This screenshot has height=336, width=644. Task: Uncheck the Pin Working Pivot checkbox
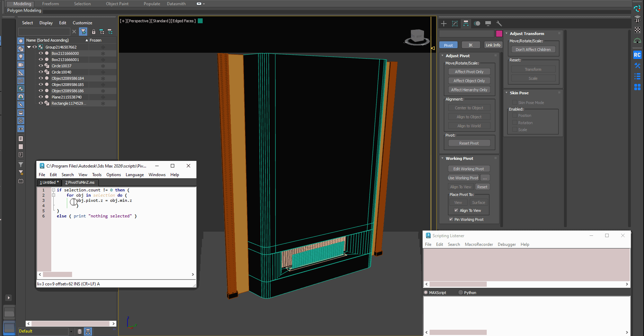point(451,219)
